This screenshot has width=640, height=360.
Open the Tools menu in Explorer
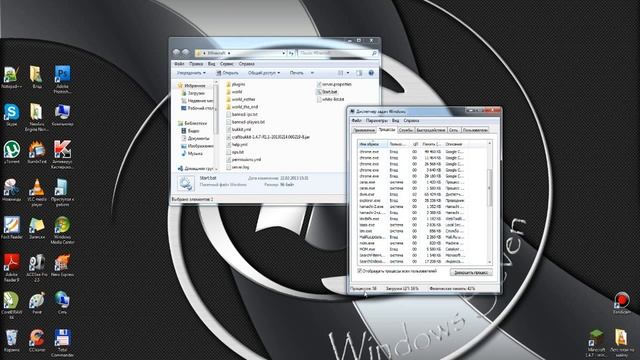point(227,64)
